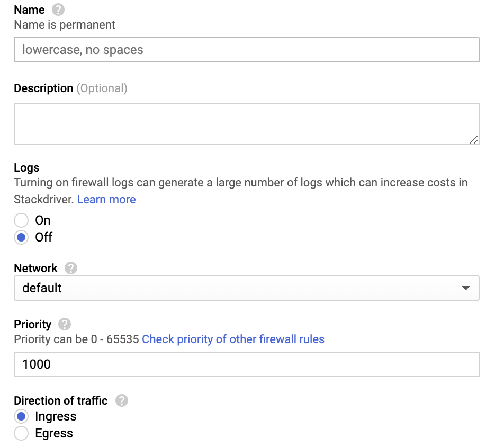Click the Description (Optional) label
Screen dimensions: 504x447
[x=71, y=88]
